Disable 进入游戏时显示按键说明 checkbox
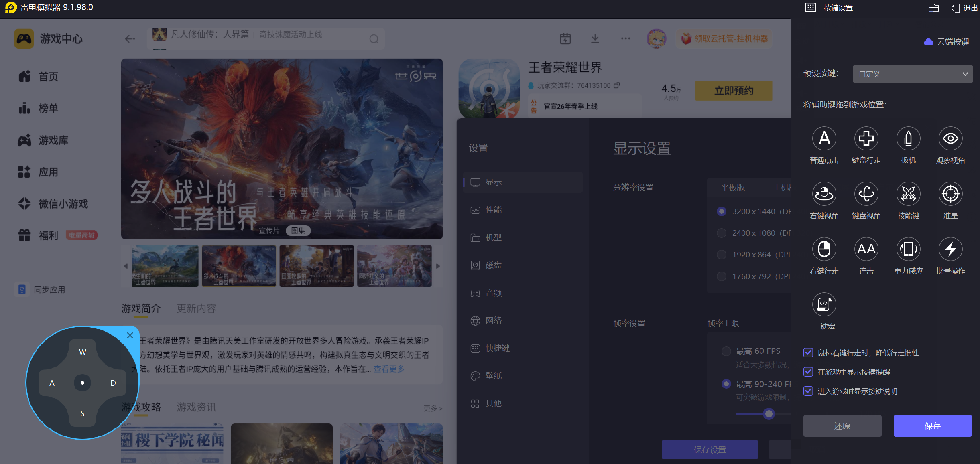 coord(808,391)
